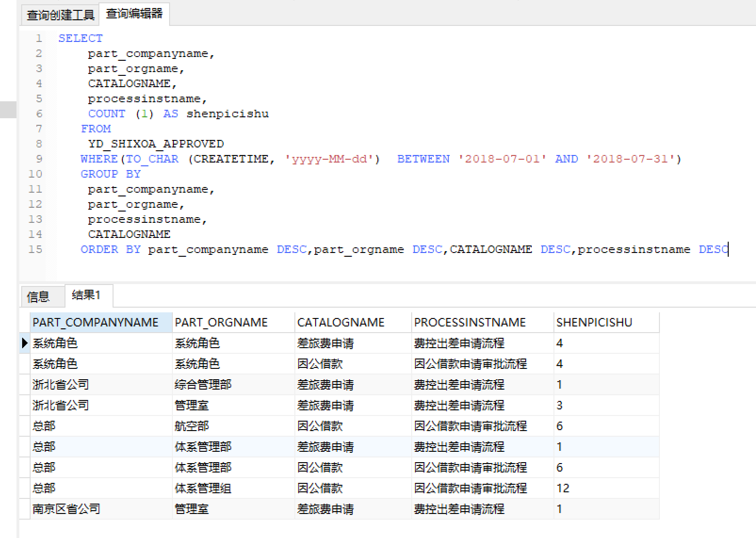The image size is (756, 538).
Task: Place cursor on SELECT keyword line
Action: (x=80, y=38)
